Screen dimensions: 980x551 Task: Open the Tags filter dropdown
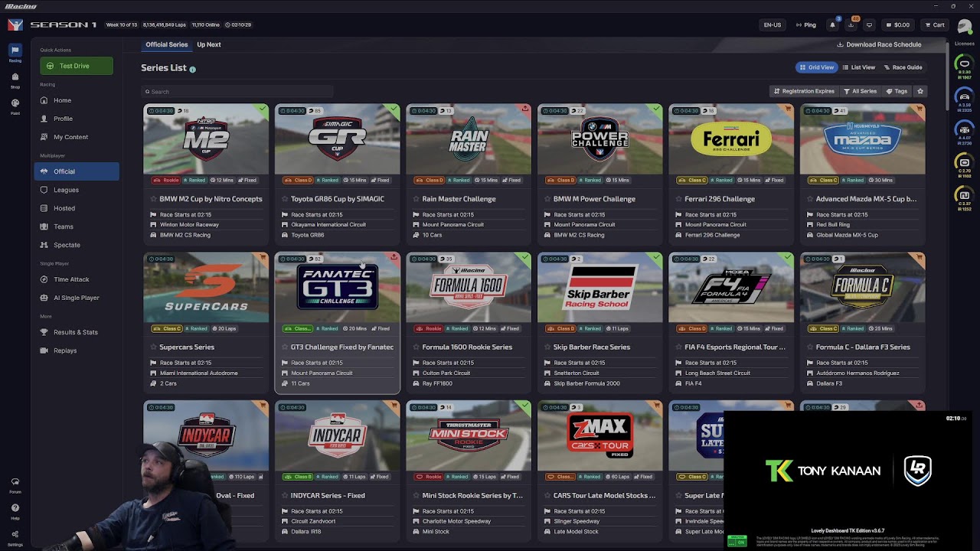(x=897, y=91)
